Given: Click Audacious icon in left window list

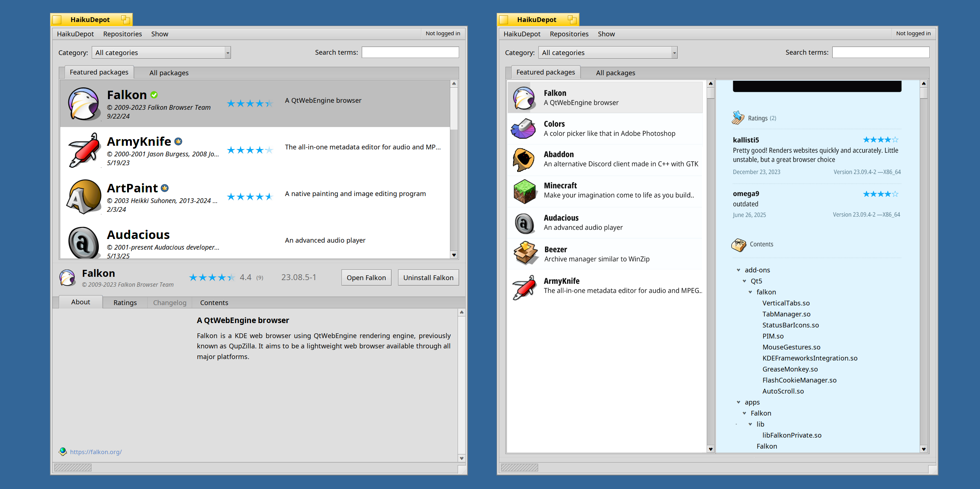Looking at the screenshot, I should point(84,243).
